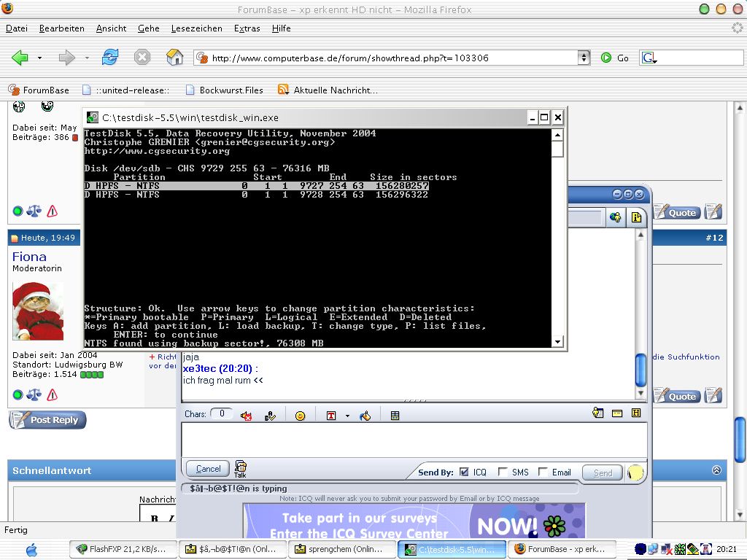
Task: Click the multi-quote icon beside lower Quote button
Action: coord(713,395)
